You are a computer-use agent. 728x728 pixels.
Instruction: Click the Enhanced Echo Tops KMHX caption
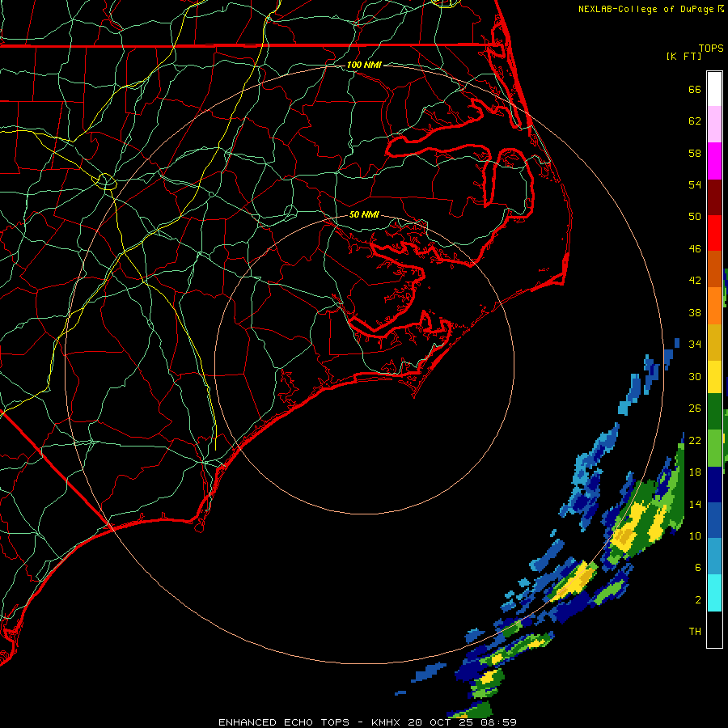367,722
